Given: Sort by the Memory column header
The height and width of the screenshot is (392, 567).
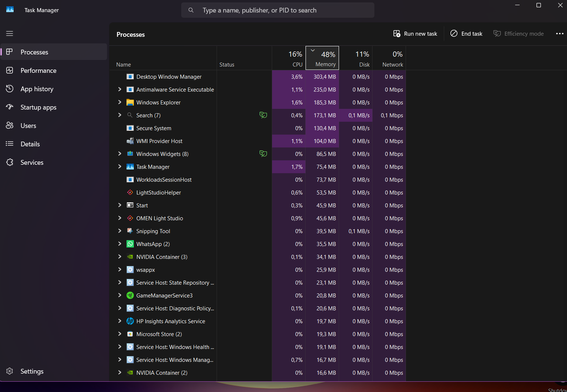Looking at the screenshot, I should pyautogui.click(x=322, y=58).
